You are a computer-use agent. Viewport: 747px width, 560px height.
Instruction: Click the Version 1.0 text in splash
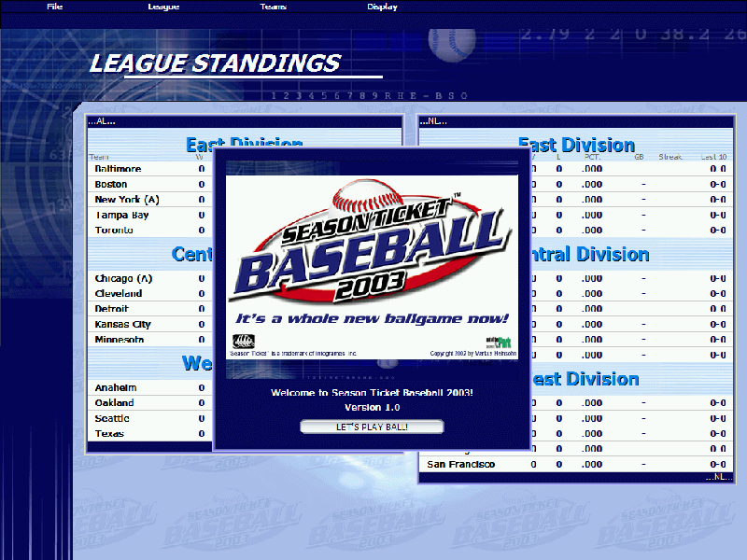(372, 408)
